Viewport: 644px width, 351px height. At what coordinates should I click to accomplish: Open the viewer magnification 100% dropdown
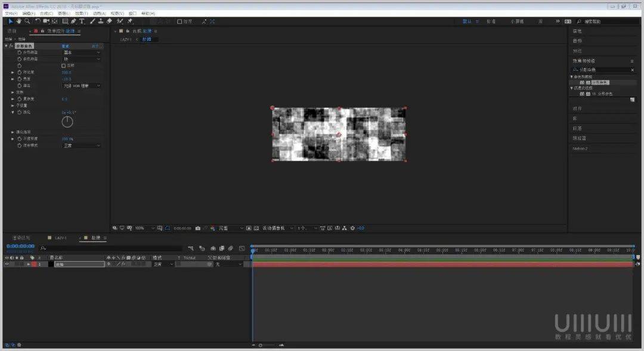[x=144, y=228]
